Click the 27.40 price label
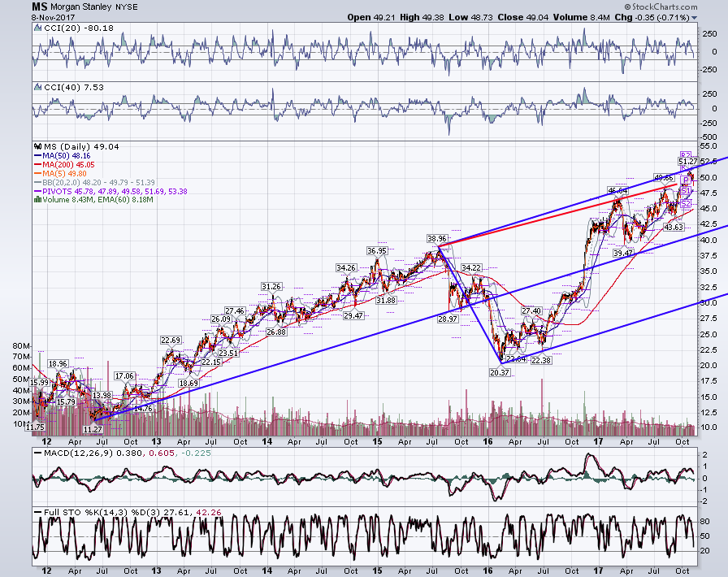Image resolution: width=728 pixels, height=577 pixels. [531, 310]
